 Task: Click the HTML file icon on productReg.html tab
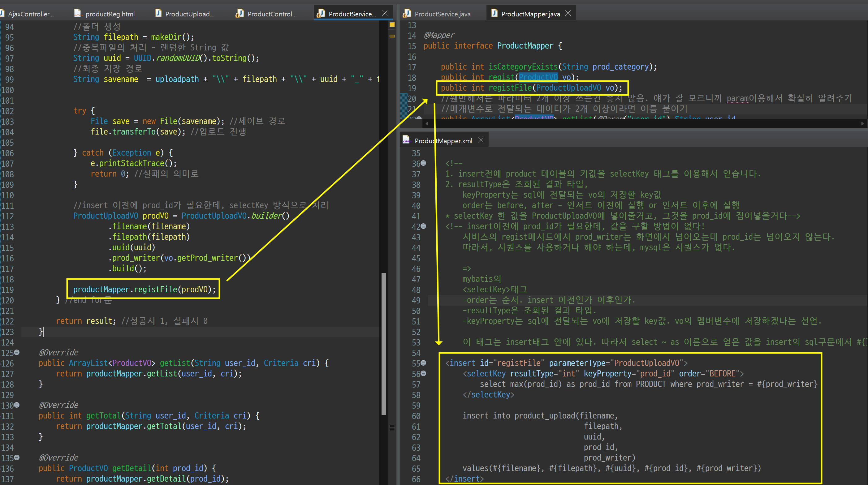coord(77,14)
